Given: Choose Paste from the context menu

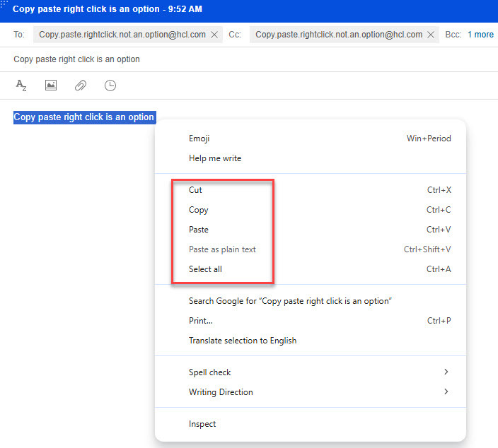Looking at the screenshot, I should (x=199, y=230).
